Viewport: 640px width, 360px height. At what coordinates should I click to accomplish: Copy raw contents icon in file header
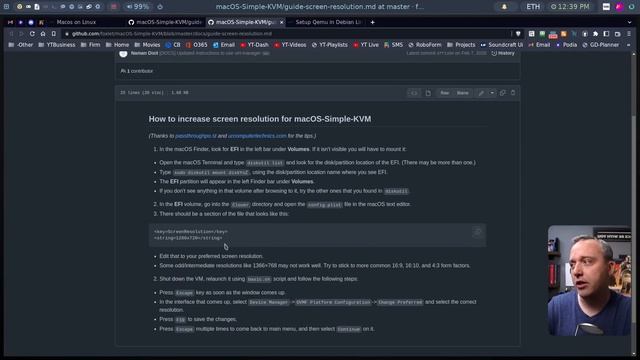tap(502, 93)
